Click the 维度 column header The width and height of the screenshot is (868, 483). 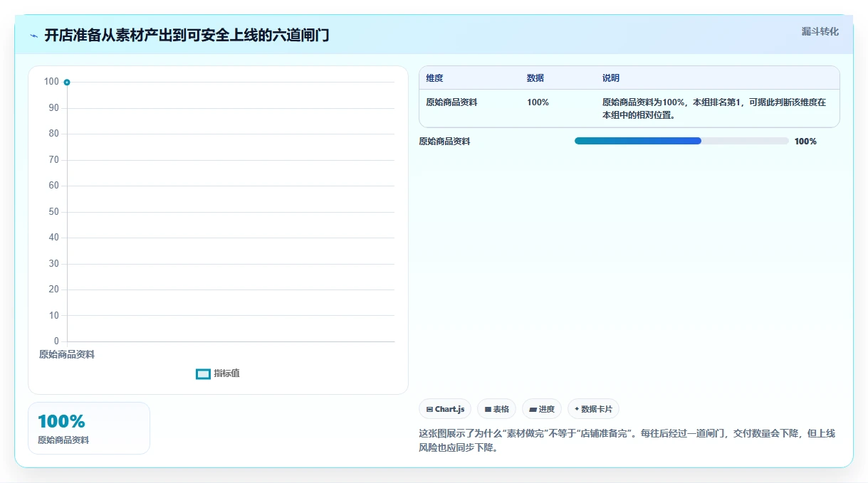point(434,78)
